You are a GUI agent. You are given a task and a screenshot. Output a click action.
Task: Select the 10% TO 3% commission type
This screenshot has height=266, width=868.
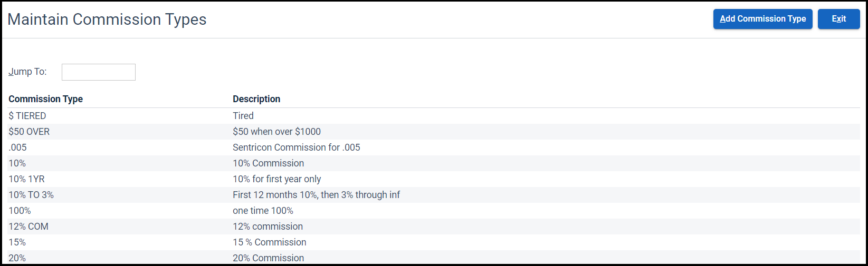coord(31,195)
